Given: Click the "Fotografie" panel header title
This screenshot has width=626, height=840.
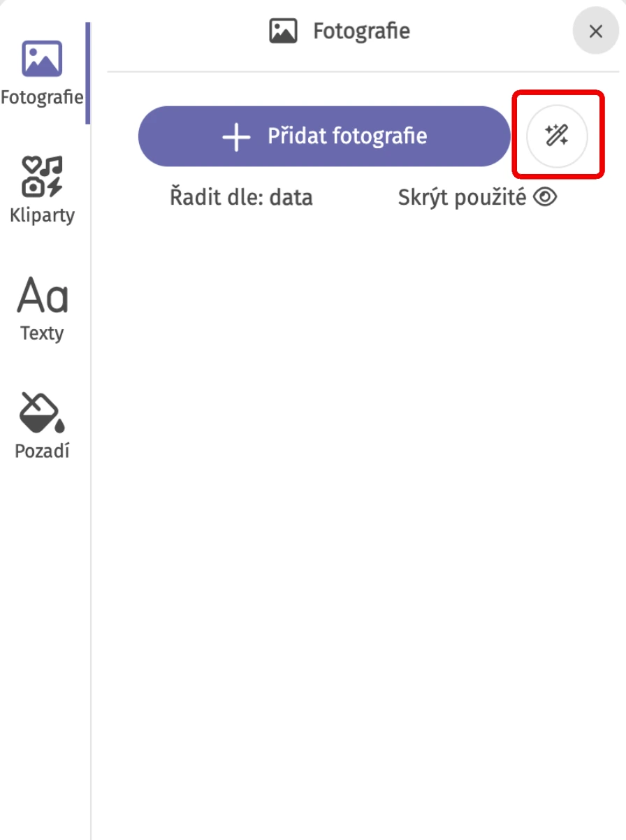Looking at the screenshot, I should [x=361, y=31].
